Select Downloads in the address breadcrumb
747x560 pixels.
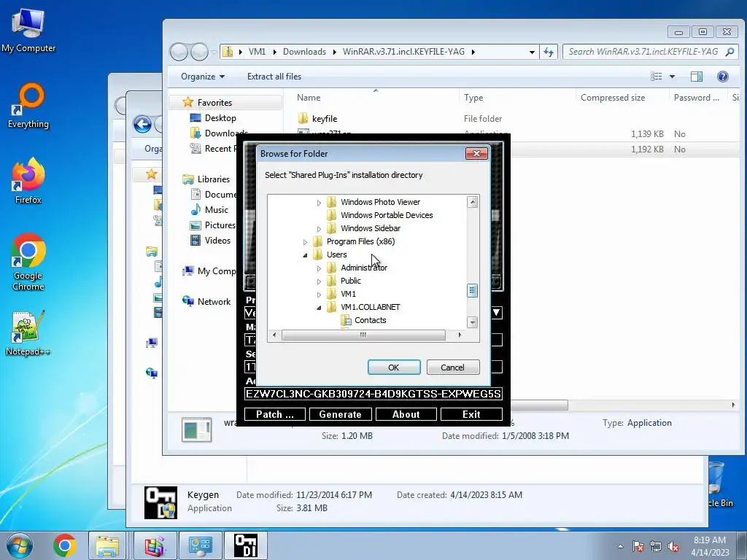click(x=304, y=52)
